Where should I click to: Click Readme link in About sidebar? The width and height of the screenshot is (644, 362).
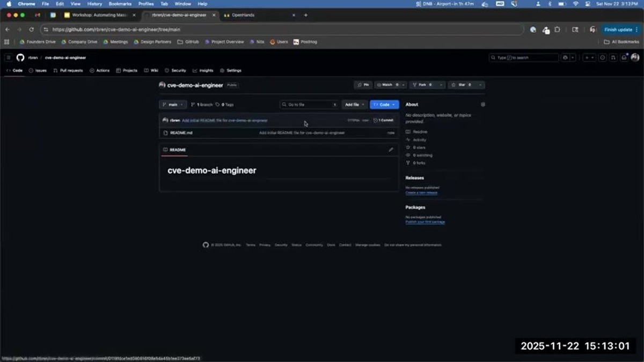tap(416, 132)
